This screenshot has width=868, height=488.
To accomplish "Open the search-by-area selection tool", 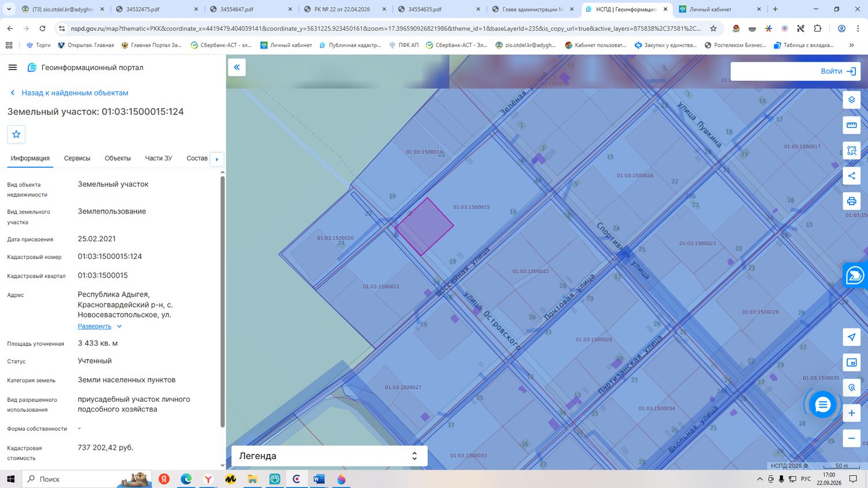I will point(851,150).
